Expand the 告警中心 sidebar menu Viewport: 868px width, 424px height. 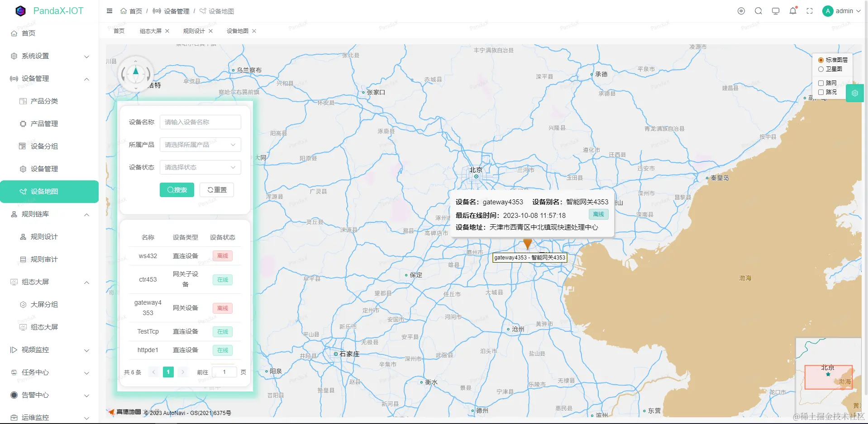49,395
